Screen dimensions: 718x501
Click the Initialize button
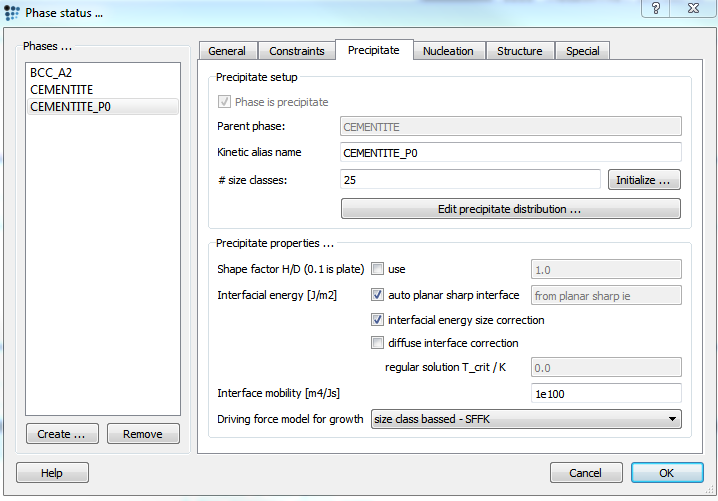pos(645,180)
